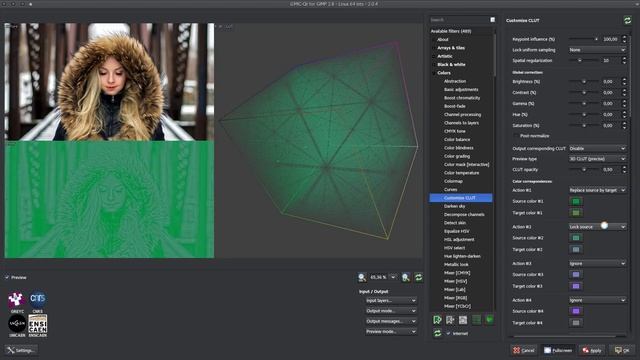Toggle the Preview checkbox

pos(7,278)
